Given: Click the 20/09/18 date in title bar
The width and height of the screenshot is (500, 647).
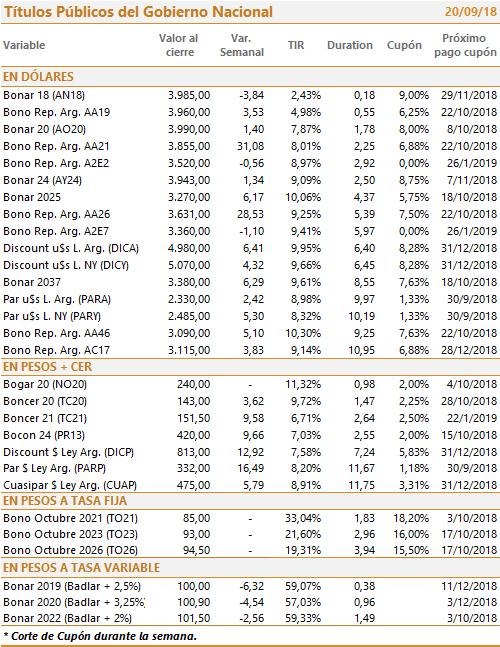Looking at the screenshot, I should tap(471, 12).
